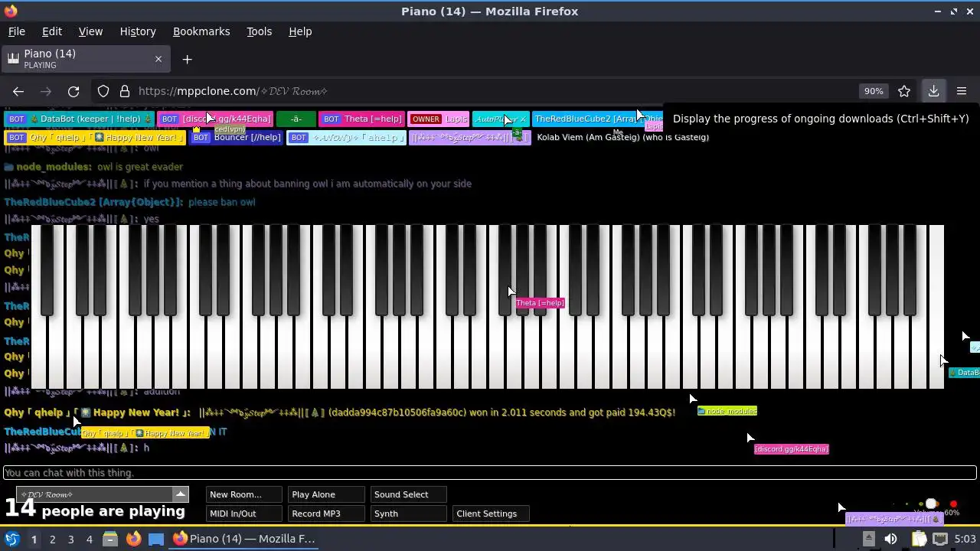Open the Sound Select button
This screenshot has height=551, width=980.
(408, 494)
